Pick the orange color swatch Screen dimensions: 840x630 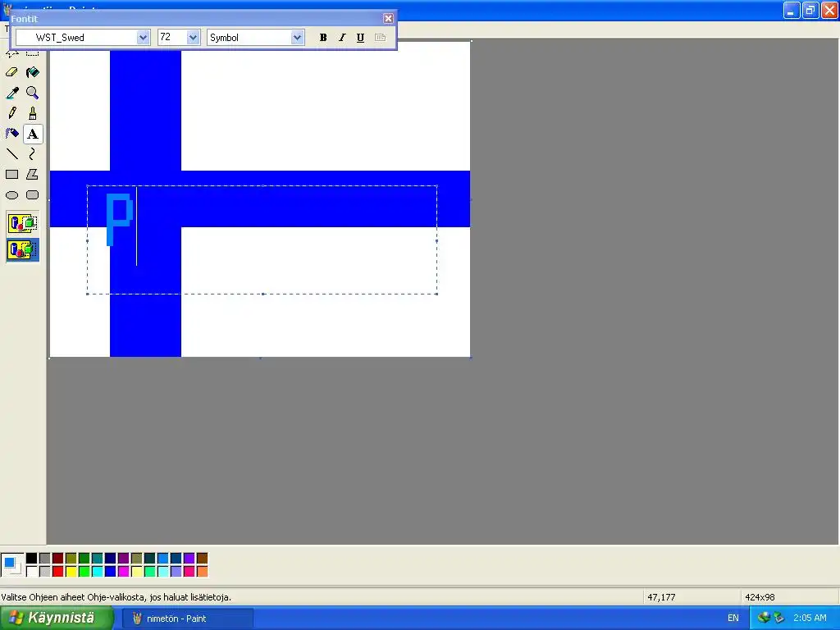202,572
